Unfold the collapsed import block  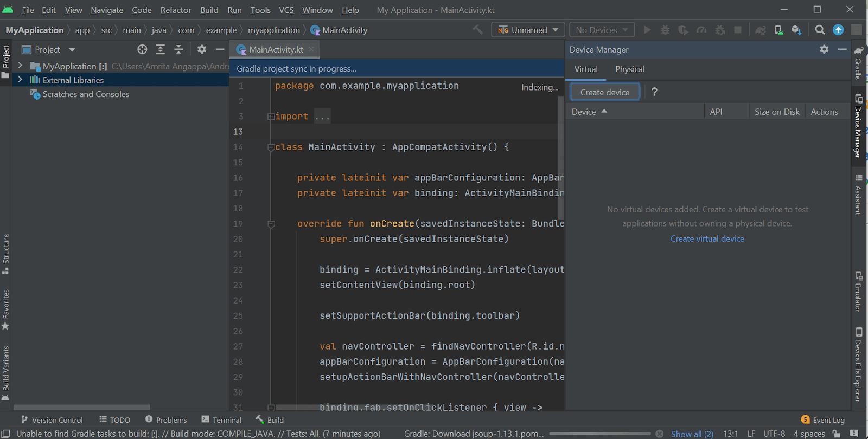click(270, 116)
